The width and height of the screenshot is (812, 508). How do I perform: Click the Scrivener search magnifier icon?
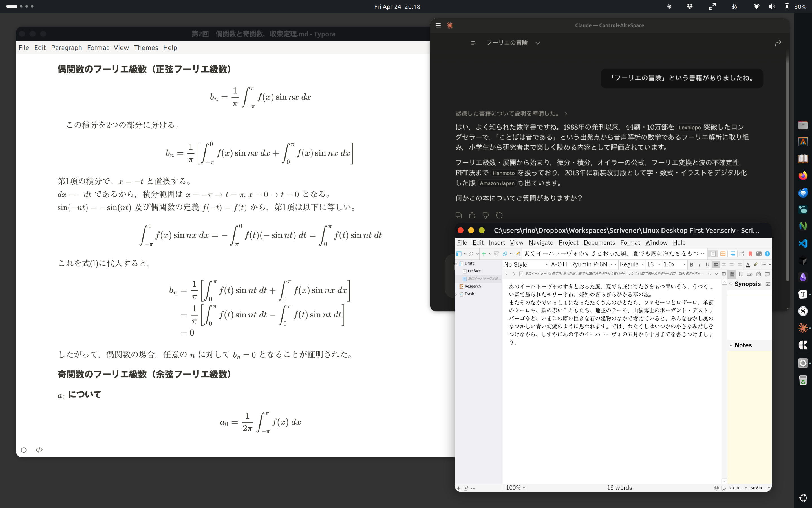coord(471,254)
